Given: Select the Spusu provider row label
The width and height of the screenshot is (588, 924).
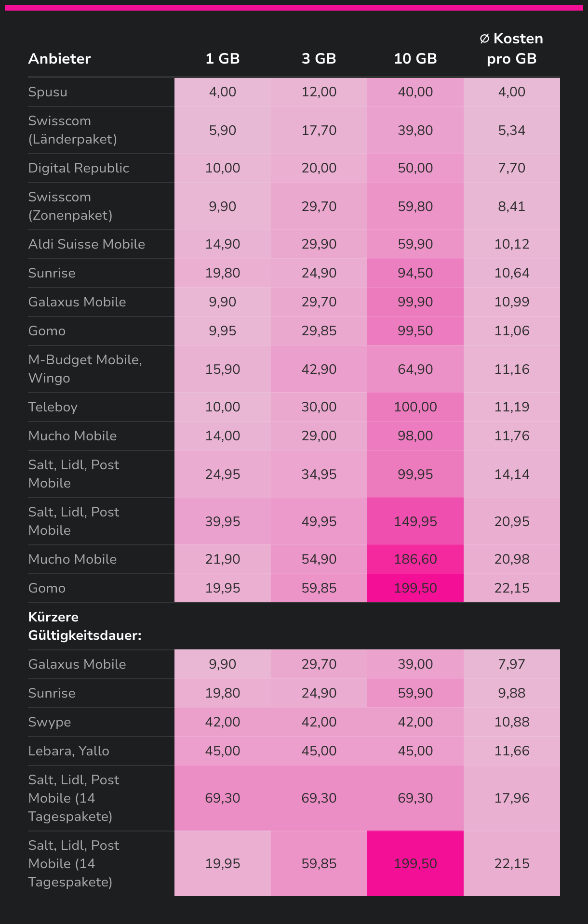Looking at the screenshot, I should click(x=48, y=92).
